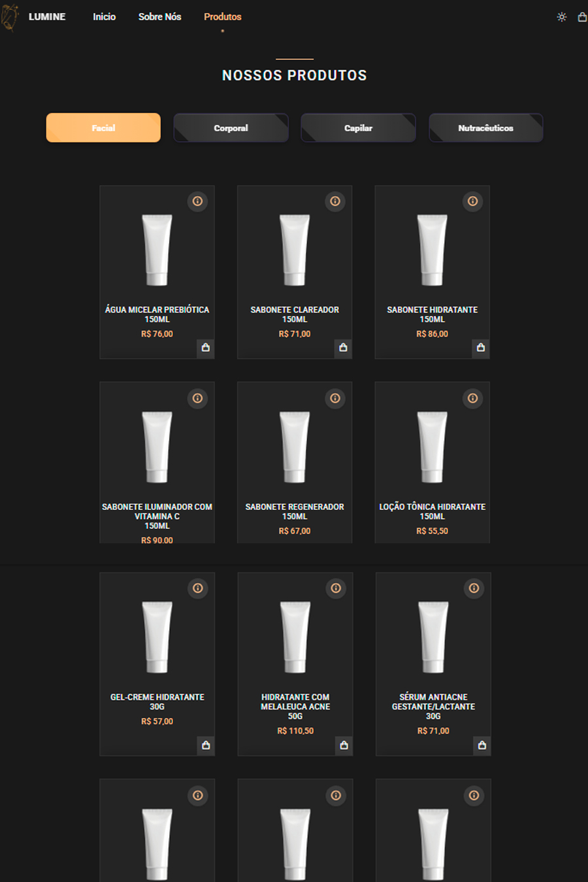Switch to the Corporal category

click(x=231, y=127)
